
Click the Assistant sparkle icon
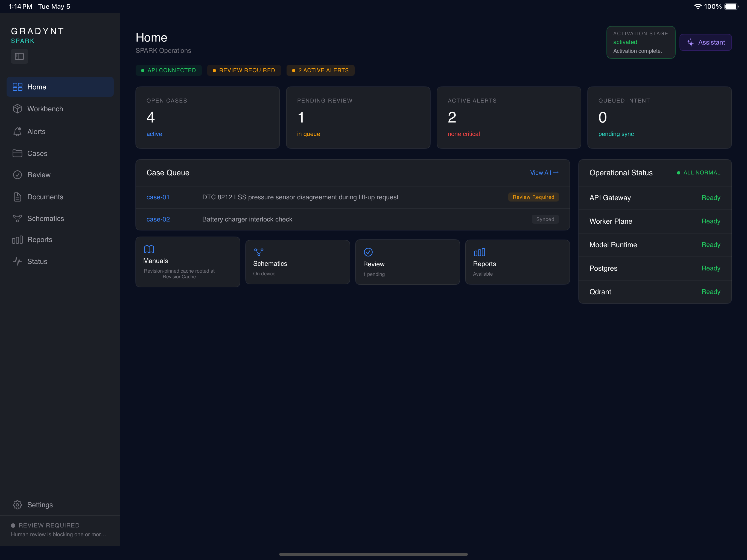point(691,43)
